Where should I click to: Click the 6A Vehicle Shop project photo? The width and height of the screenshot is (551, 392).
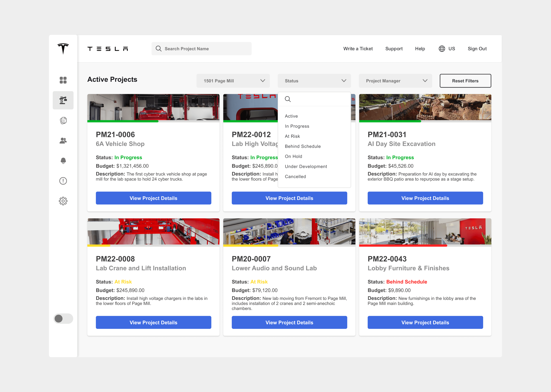[153, 107]
